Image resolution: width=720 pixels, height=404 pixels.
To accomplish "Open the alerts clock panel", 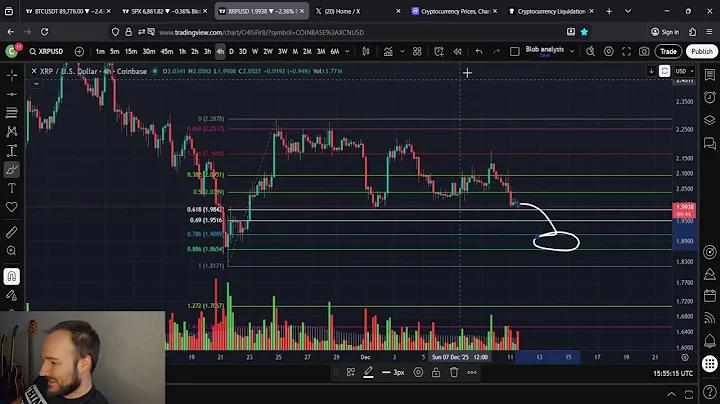I will [x=710, y=97].
